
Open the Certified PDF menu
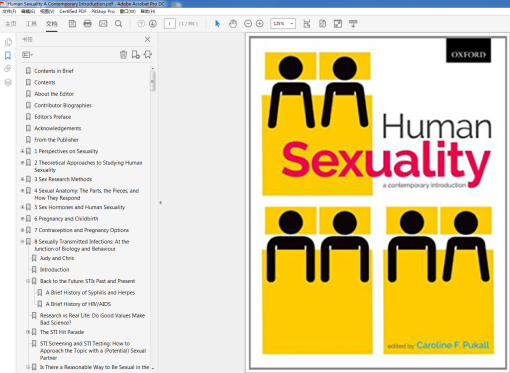(x=73, y=11)
